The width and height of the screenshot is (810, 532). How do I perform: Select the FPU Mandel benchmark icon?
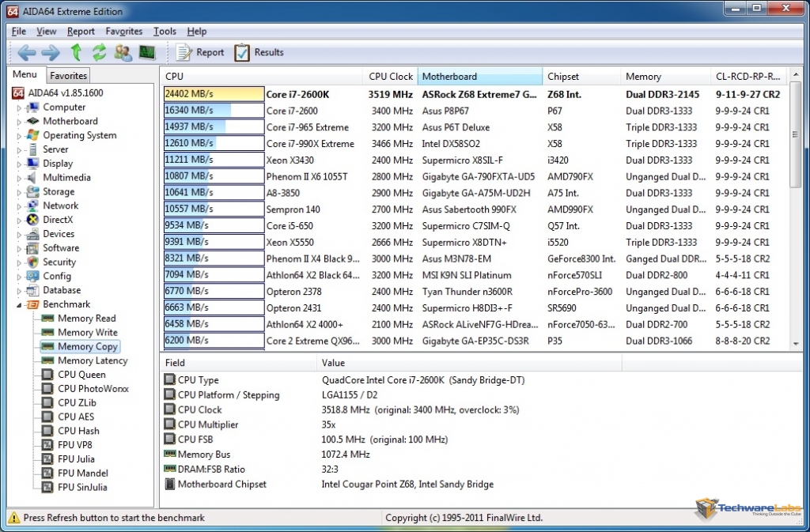point(47,473)
